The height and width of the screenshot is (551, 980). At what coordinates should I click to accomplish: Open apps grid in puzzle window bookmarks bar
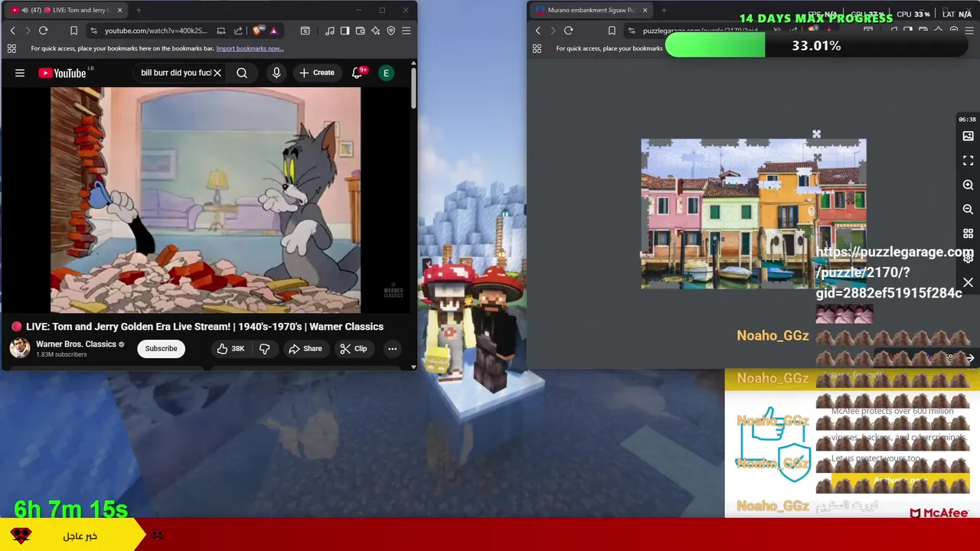click(537, 48)
